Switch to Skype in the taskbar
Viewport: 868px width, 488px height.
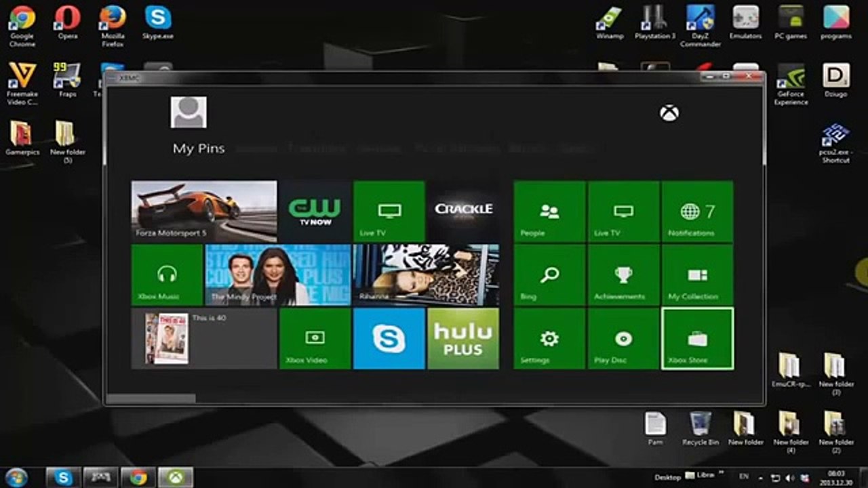click(x=64, y=477)
